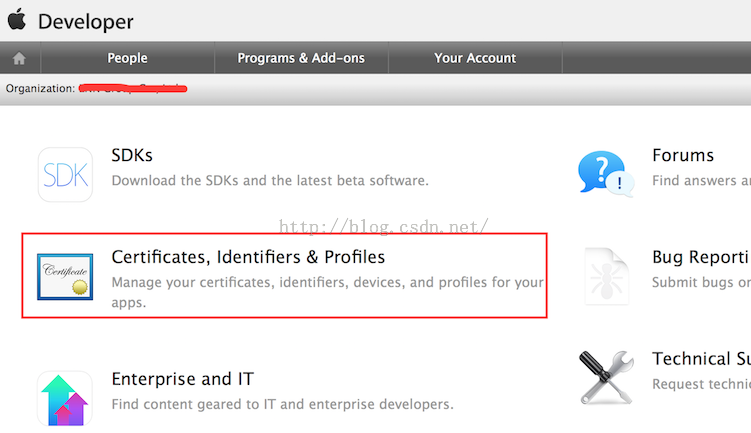Open the Your Account tab

475,58
